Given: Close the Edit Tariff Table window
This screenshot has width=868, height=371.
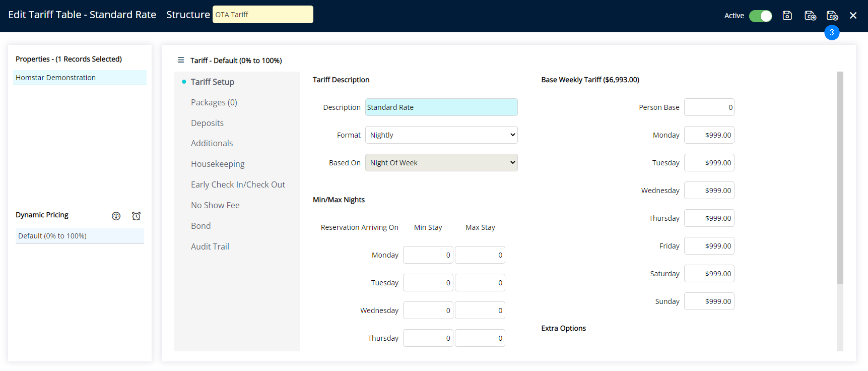Looking at the screenshot, I should tap(853, 16).
